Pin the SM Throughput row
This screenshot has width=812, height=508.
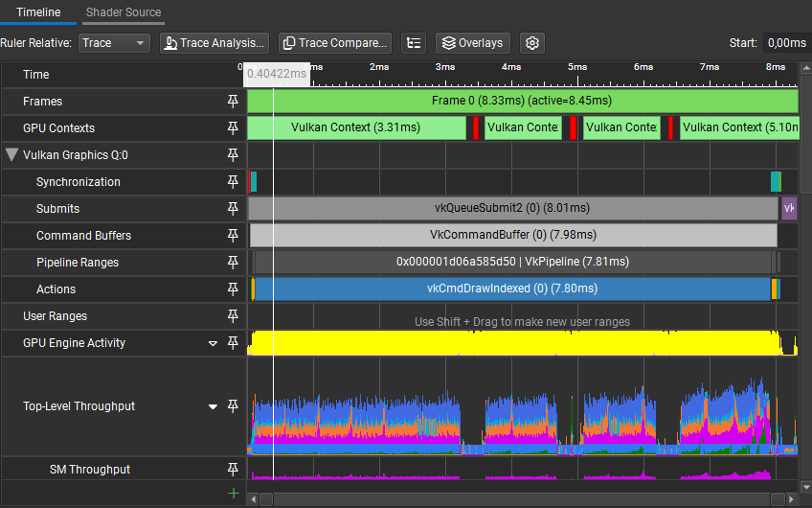[232, 470]
